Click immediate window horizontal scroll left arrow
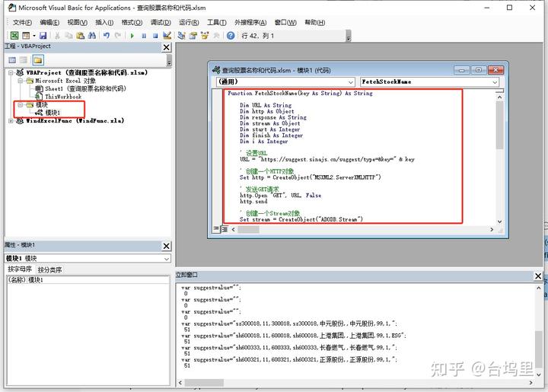Screen dimensions: 548x392 tap(180, 383)
